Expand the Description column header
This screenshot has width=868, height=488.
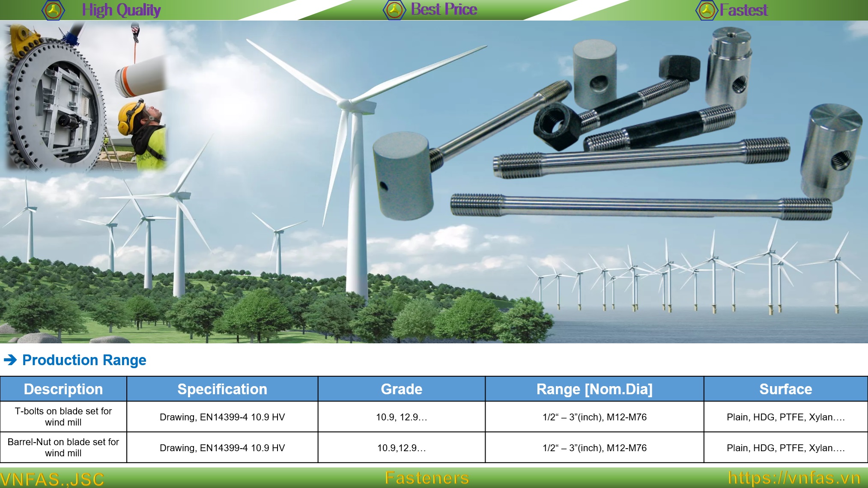tap(63, 390)
